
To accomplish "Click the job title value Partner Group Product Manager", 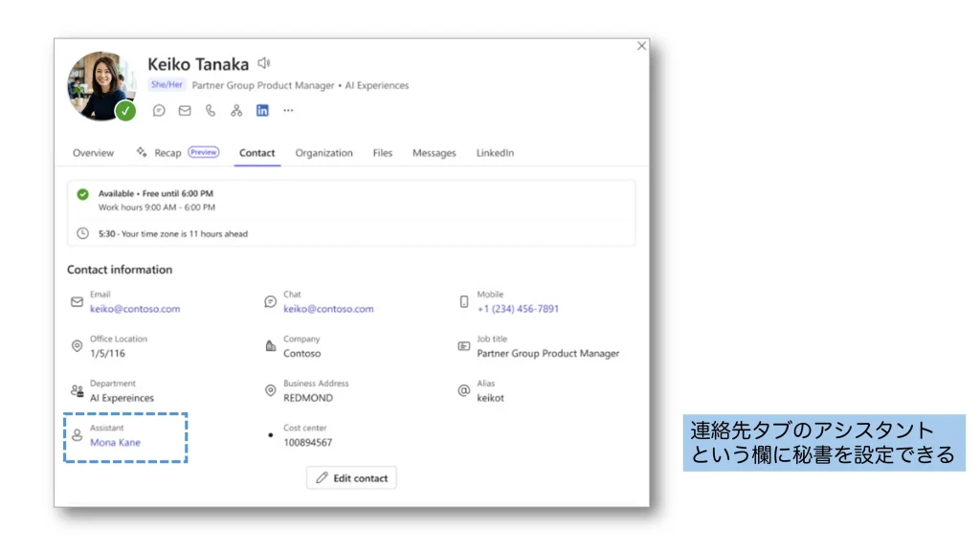I will coord(548,354).
